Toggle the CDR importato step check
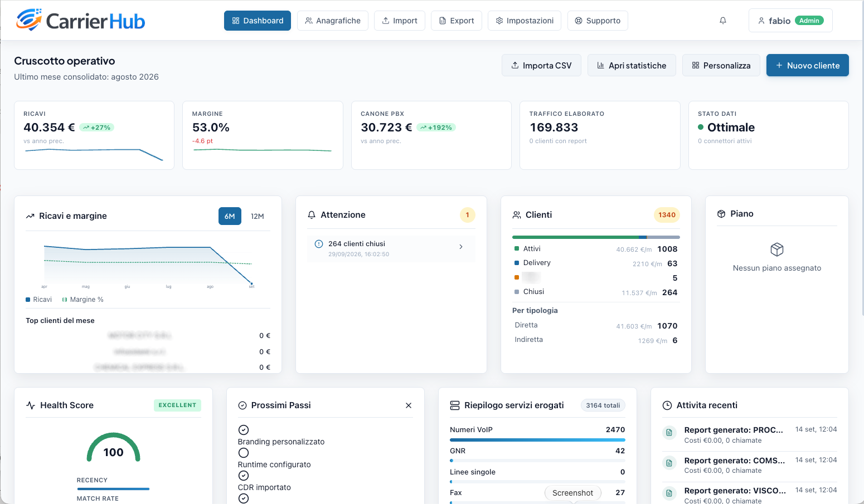The image size is (864, 504). point(244,476)
